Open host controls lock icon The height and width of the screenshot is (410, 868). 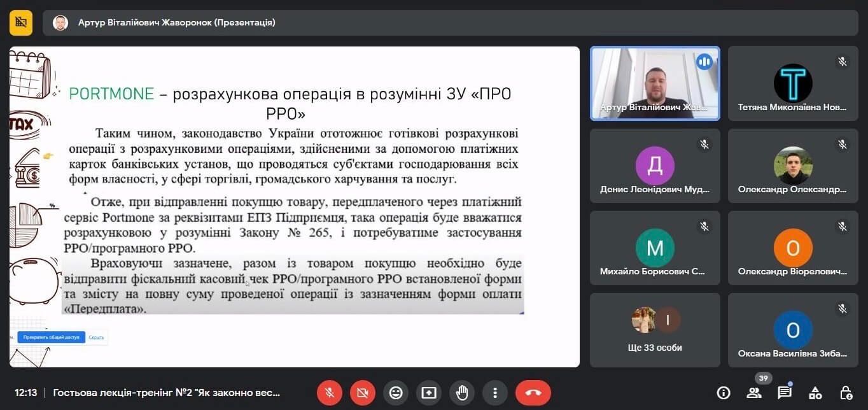(846, 393)
